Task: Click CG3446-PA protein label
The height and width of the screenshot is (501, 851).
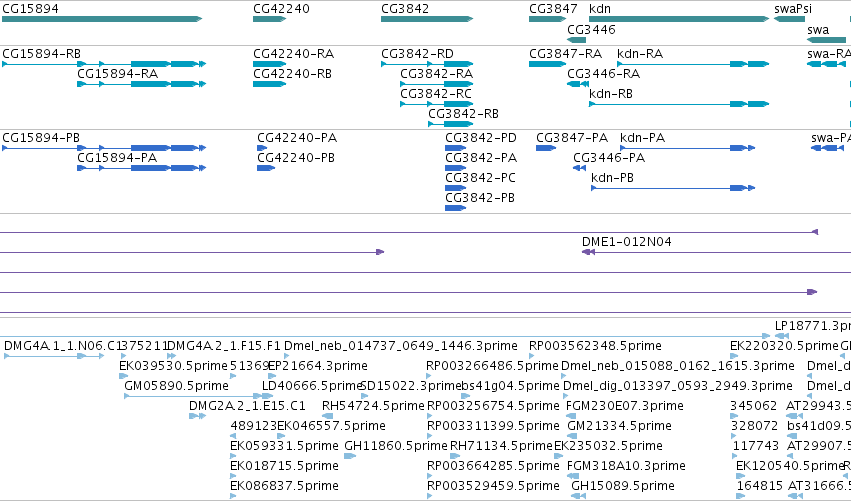Action: 609,158
